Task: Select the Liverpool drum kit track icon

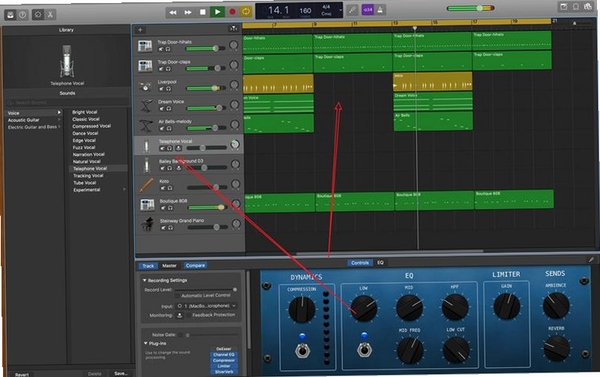Action: pyautogui.click(x=145, y=86)
